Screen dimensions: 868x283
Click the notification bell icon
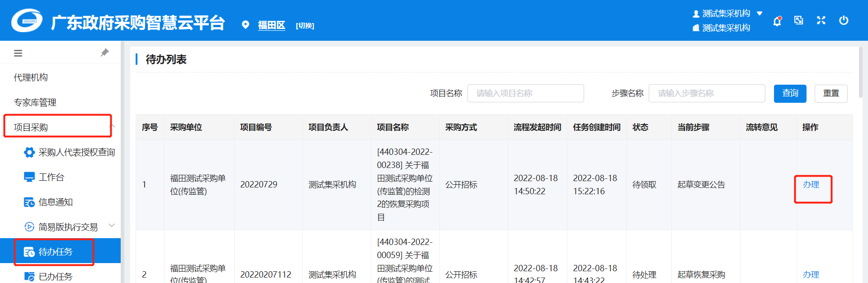(777, 21)
